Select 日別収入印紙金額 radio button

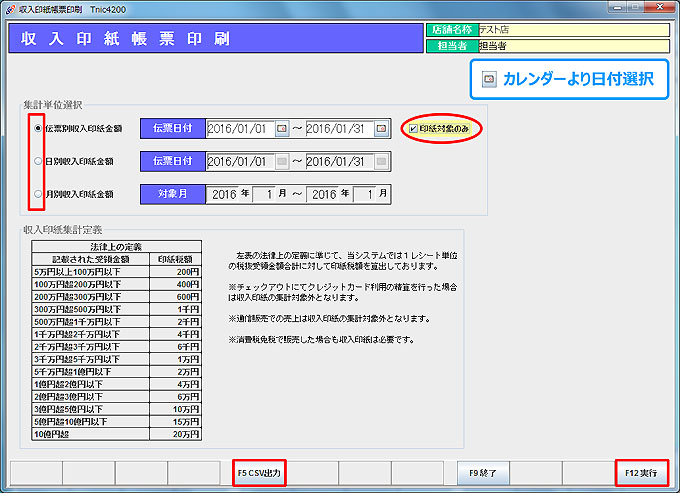[x=38, y=161]
